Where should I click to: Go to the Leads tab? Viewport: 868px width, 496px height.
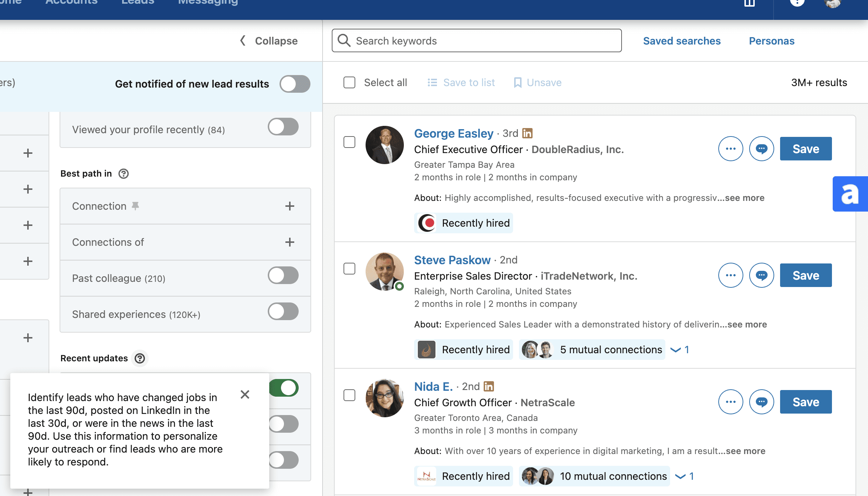click(138, 2)
